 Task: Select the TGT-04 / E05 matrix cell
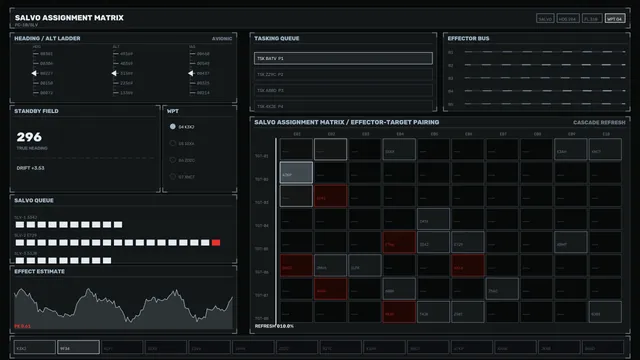(433, 219)
